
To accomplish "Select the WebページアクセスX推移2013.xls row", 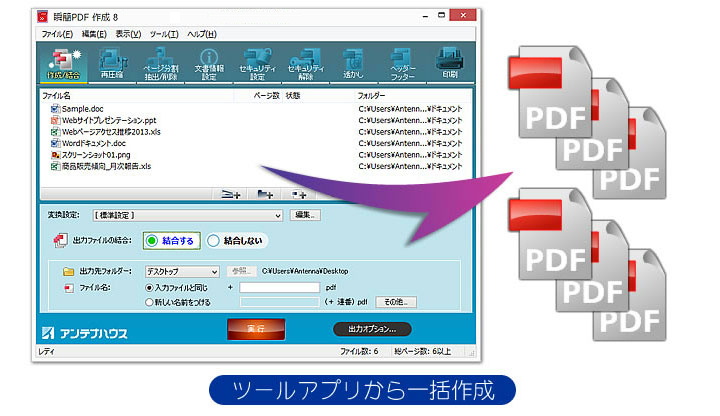I will 255,132.
